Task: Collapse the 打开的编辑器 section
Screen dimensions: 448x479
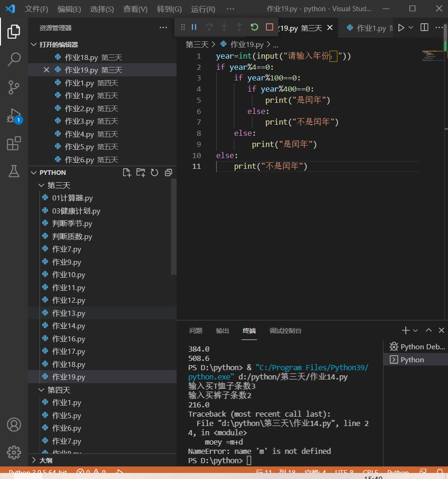Action: [x=34, y=45]
